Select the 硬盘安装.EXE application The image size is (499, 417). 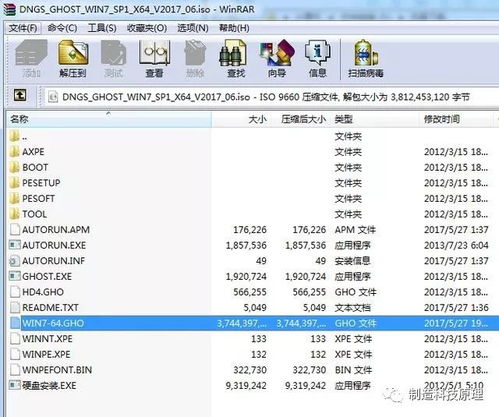tap(49, 386)
